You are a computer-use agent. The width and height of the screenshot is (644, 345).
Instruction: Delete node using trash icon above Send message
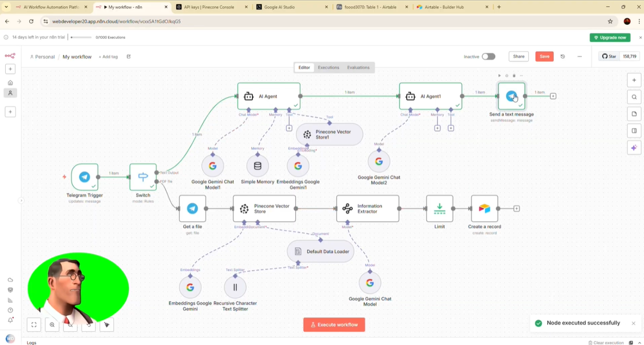click(x=514, y=76)
